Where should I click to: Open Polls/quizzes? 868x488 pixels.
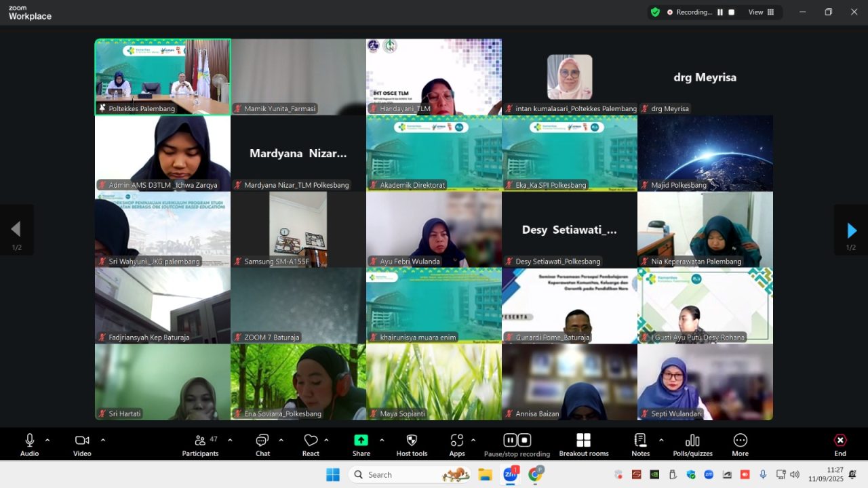(x=692, y=444)
